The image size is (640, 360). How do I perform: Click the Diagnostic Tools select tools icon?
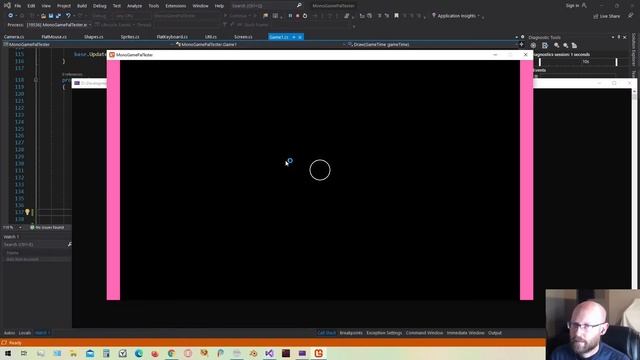click(545, 45)
